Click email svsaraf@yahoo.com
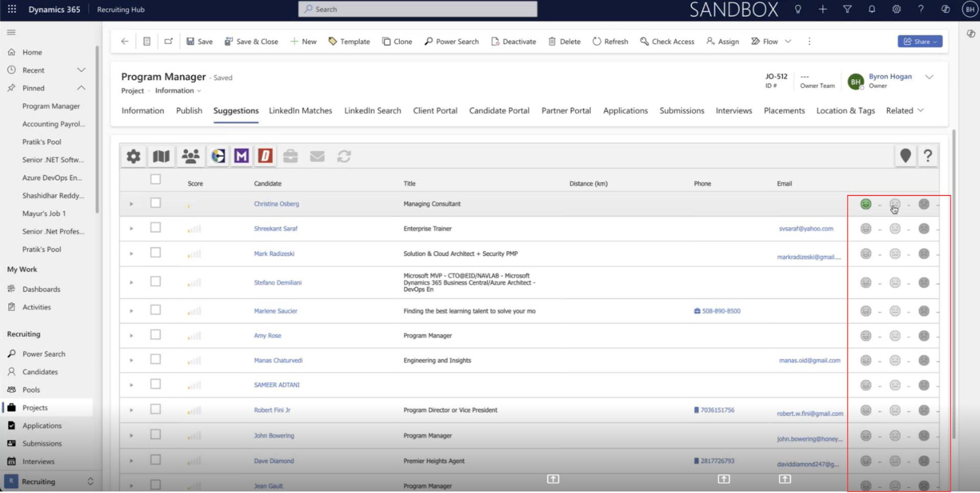This screenshot has width=980, height=493. [x=806, y=229]
